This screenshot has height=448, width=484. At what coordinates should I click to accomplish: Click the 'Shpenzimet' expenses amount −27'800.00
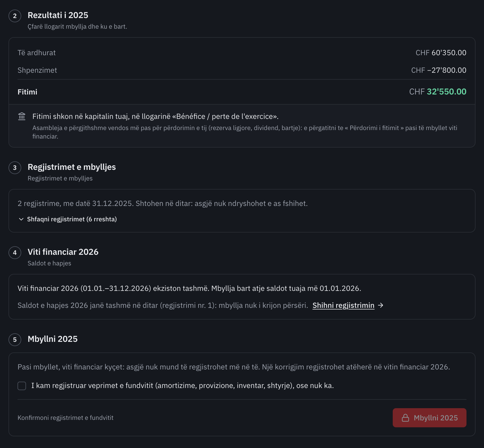click(447, 70)
